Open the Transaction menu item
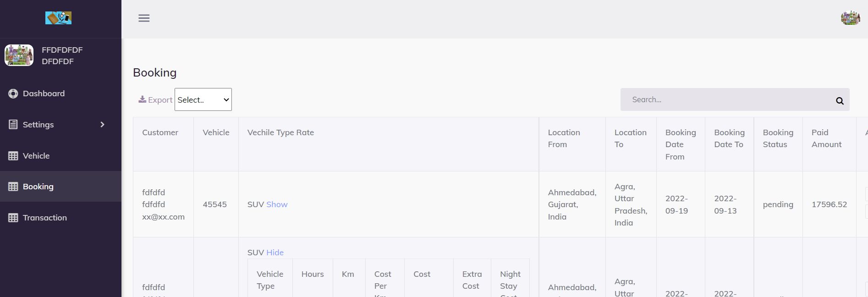This screenshot has height=297, width=868. point(44,218)
